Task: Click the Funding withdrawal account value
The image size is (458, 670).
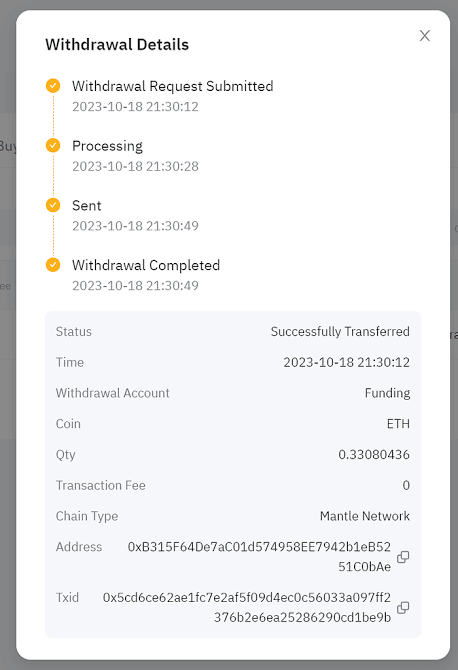Action: pos(388,393)
